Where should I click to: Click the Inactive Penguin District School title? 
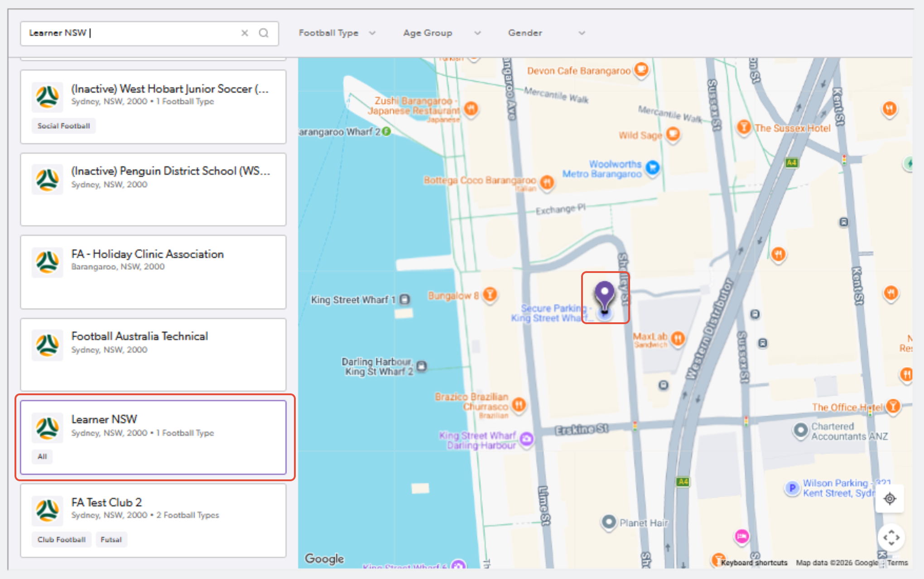pos(171,171)
